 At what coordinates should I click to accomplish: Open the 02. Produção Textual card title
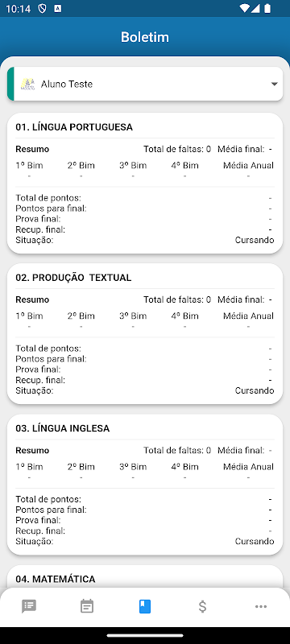tap(73, 278)
